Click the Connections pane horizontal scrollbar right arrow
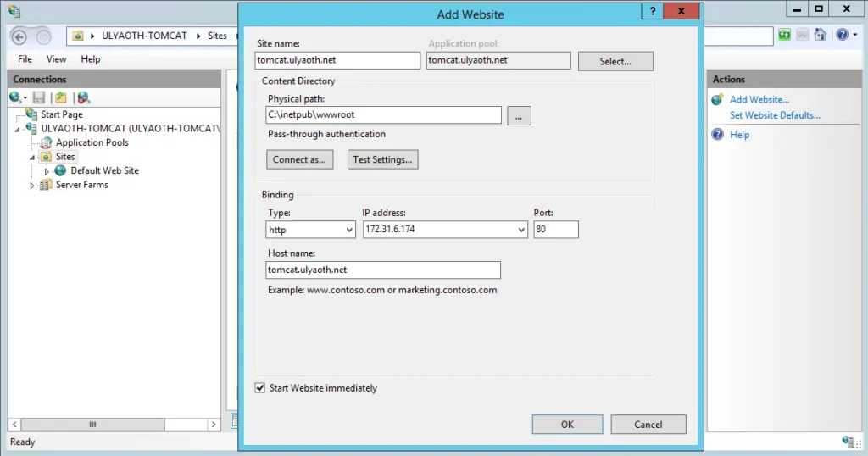This screenshot has height=456, width=868. click(x=214, y=424)
